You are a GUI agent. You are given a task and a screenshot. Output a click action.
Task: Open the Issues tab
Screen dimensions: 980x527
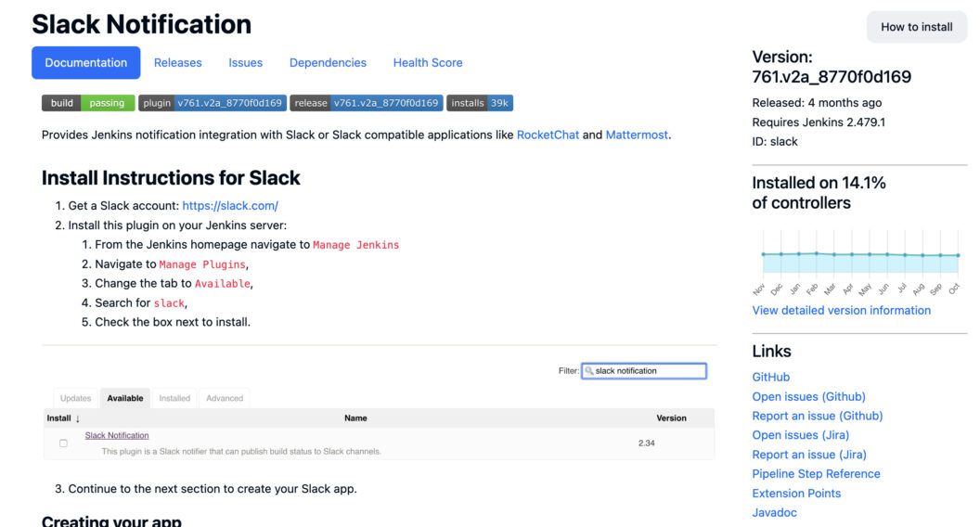click(245, 62)
